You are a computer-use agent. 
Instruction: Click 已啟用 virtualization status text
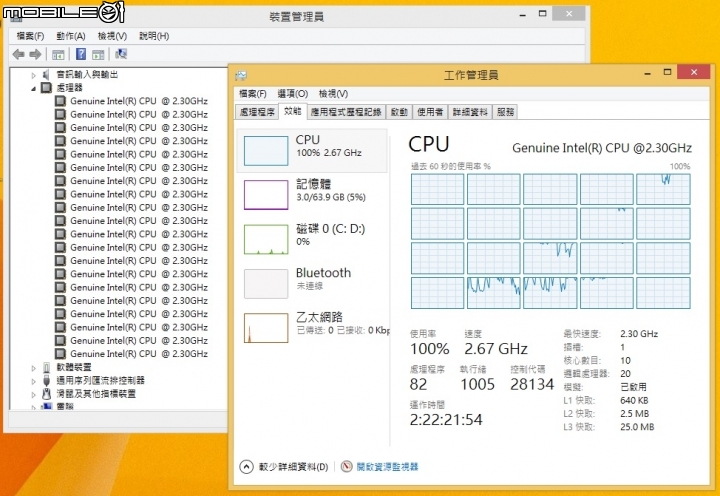(634, 387)
